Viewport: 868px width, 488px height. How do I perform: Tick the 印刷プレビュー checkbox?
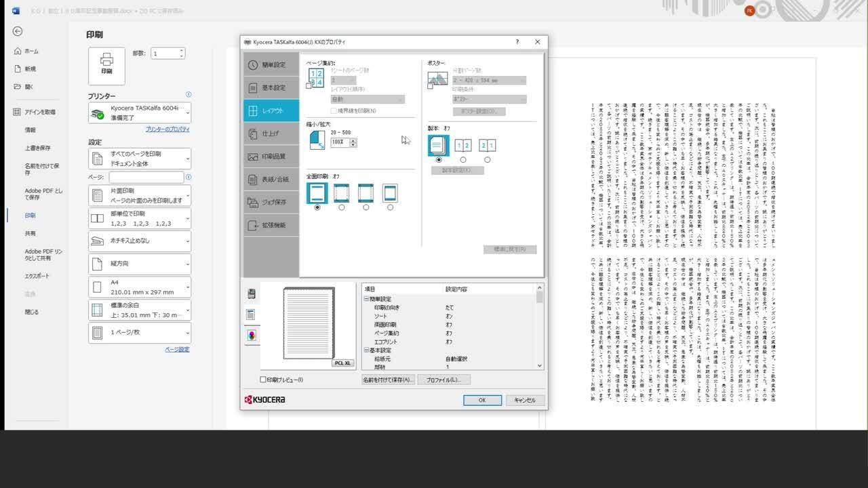point(263,380)
